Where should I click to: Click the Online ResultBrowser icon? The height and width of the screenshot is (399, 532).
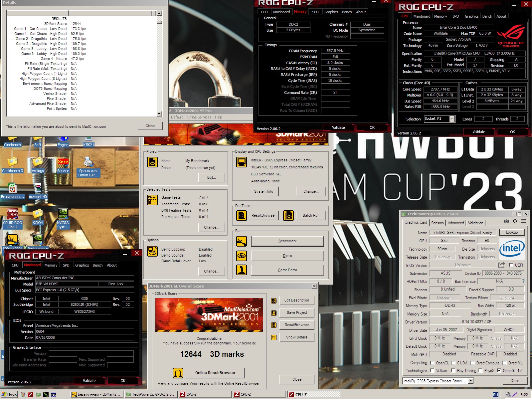tap(178, 373)
